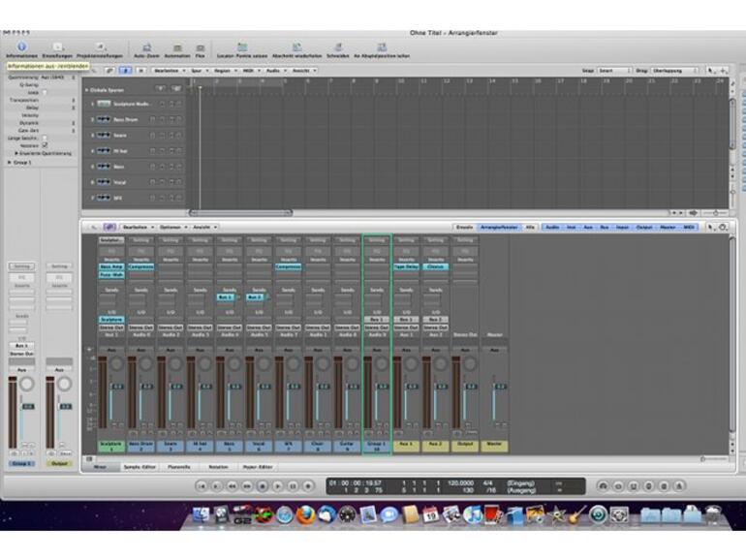Toggle Auto-Zoom in the toolbar

[145, 47]
